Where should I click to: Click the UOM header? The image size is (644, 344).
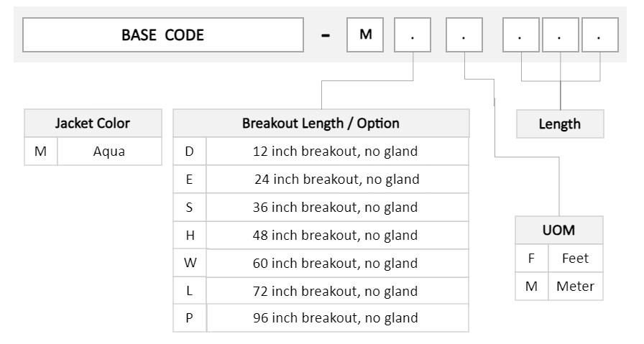tap(559, 231)
